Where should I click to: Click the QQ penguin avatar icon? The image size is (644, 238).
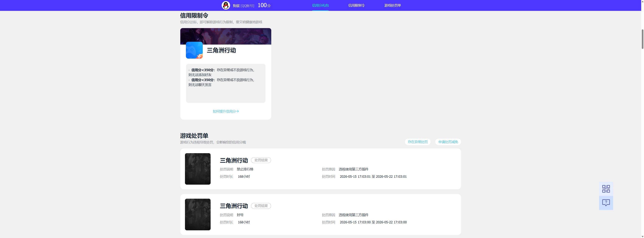[x=226, y=5]
